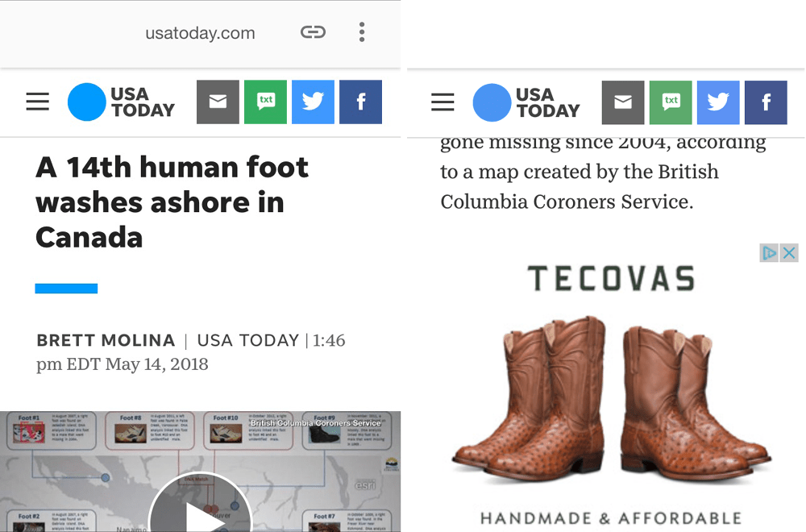Select the Twitter icon on the right article

tap(718, 102)
